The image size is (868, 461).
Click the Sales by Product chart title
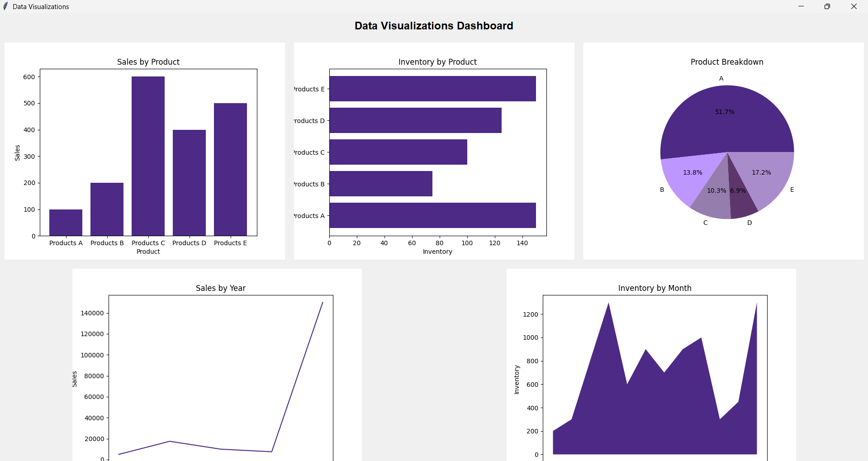148,62
